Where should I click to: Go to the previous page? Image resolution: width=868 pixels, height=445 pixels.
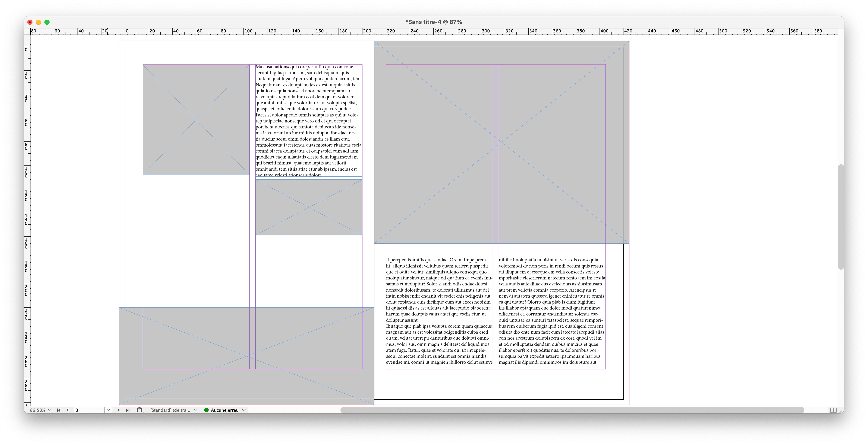[67, 410]
